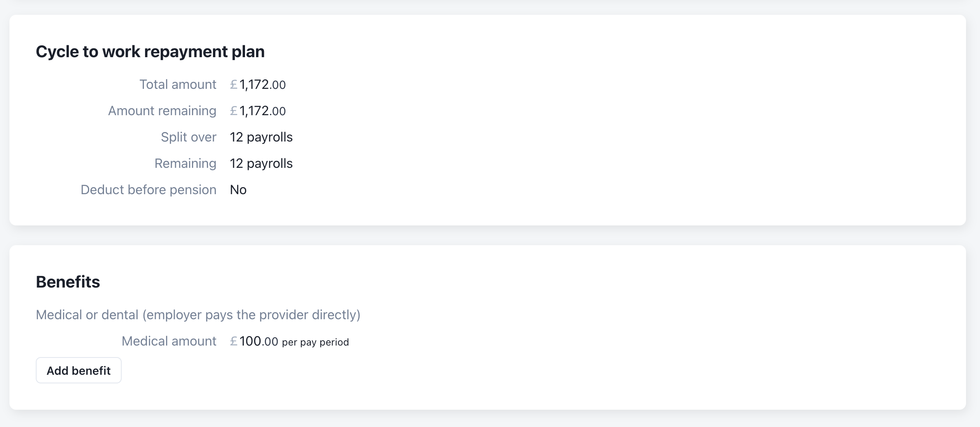
Task: Click the pound symbol beside Medical amount
Action: click(x=233, y=341)
